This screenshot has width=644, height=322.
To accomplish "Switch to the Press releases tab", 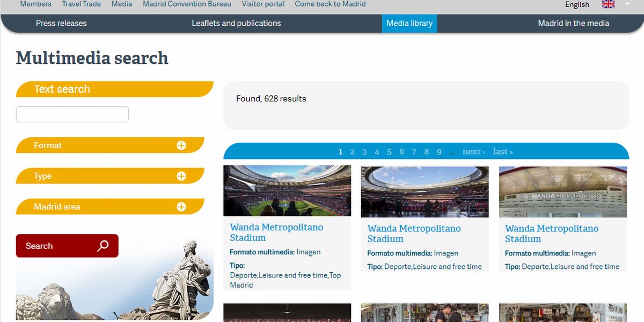I will point(61,23).
